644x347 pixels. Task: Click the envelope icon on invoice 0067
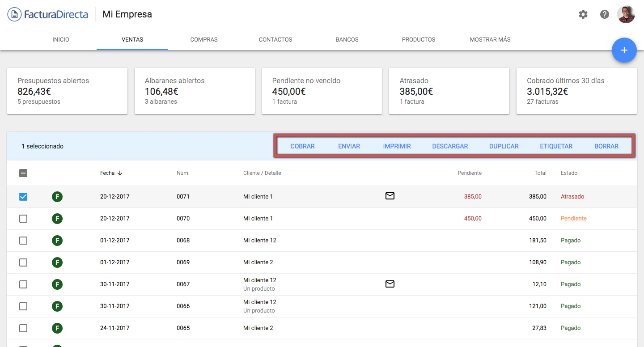point(390,284)
